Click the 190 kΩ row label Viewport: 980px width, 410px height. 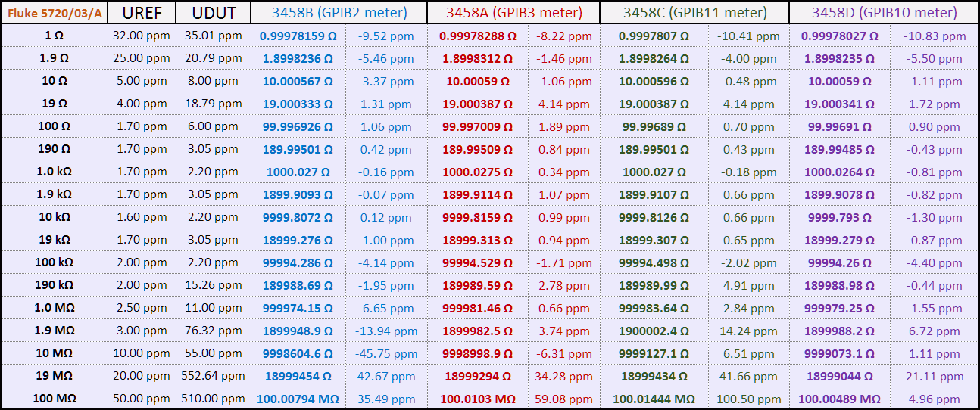[55, 285]
